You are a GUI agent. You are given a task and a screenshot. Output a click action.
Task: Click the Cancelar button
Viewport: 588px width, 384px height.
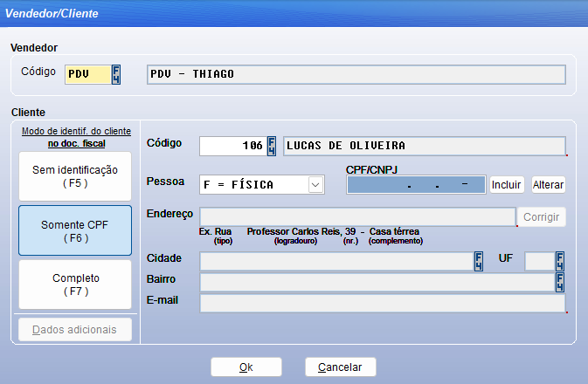point(340,367)
